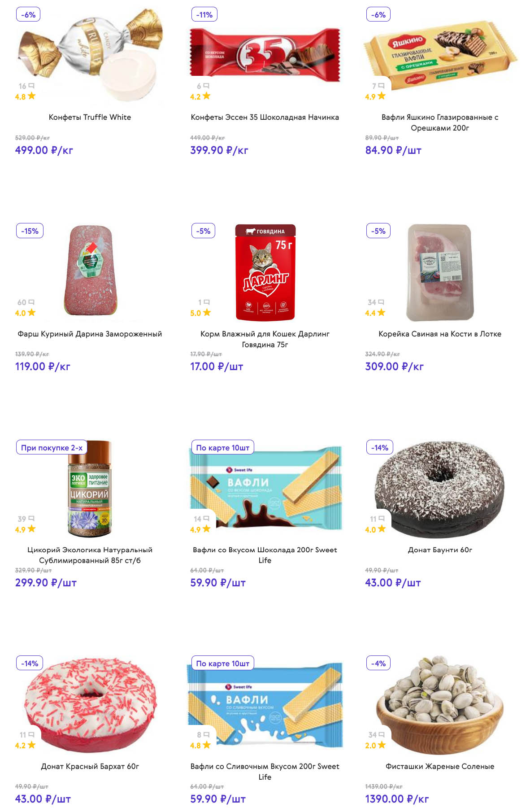The height and width of the screenshot is (812, 530).
Task: Open Конфеты Truffle White product title
Action: 90,117
